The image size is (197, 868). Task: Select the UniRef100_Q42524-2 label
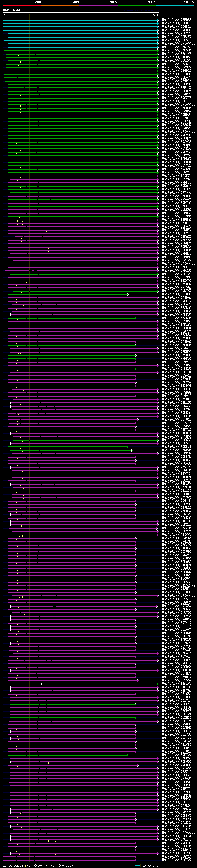(x=179, y=586)
